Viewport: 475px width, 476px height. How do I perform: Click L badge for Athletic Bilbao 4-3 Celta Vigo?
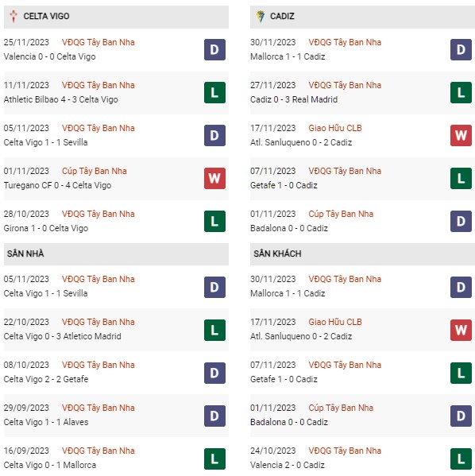(214, 93)
